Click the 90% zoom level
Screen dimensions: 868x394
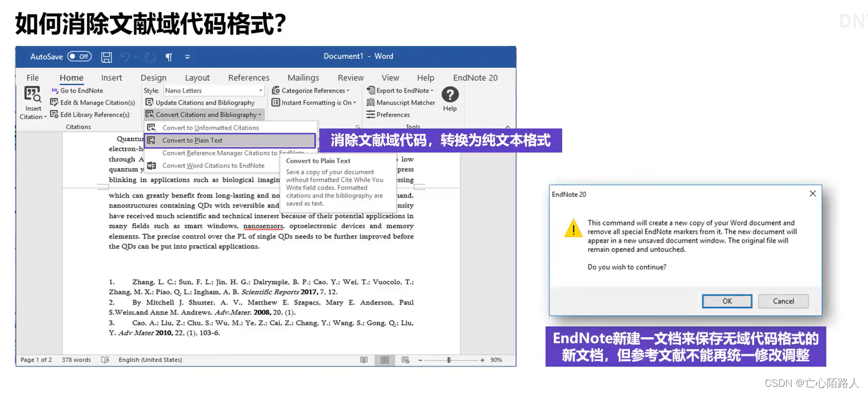[496, 360]
